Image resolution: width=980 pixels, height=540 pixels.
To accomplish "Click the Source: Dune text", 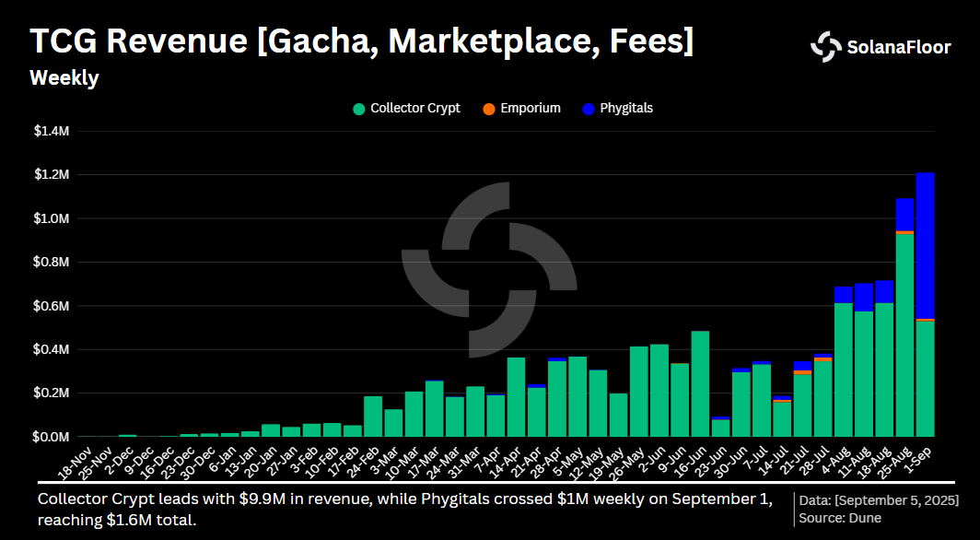I will pyautogui.click(x=839, y=518).
